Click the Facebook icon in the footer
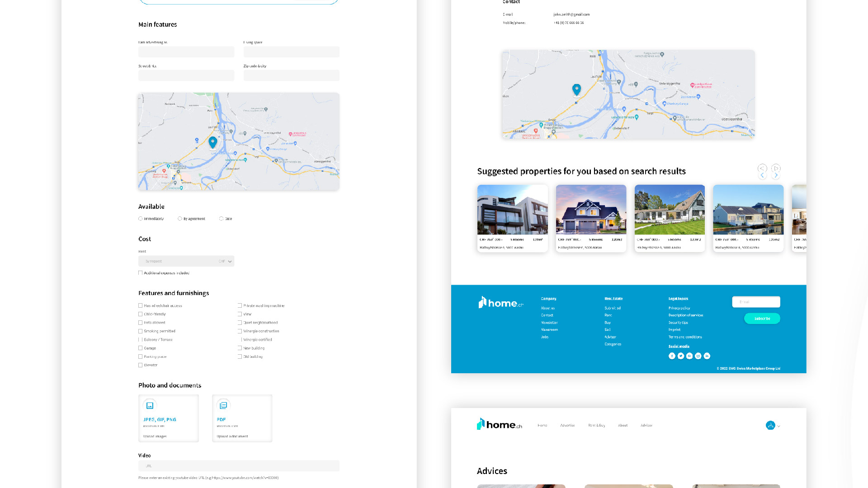The height and width of the screenshot is (488, 868). (x=672, y=356)
